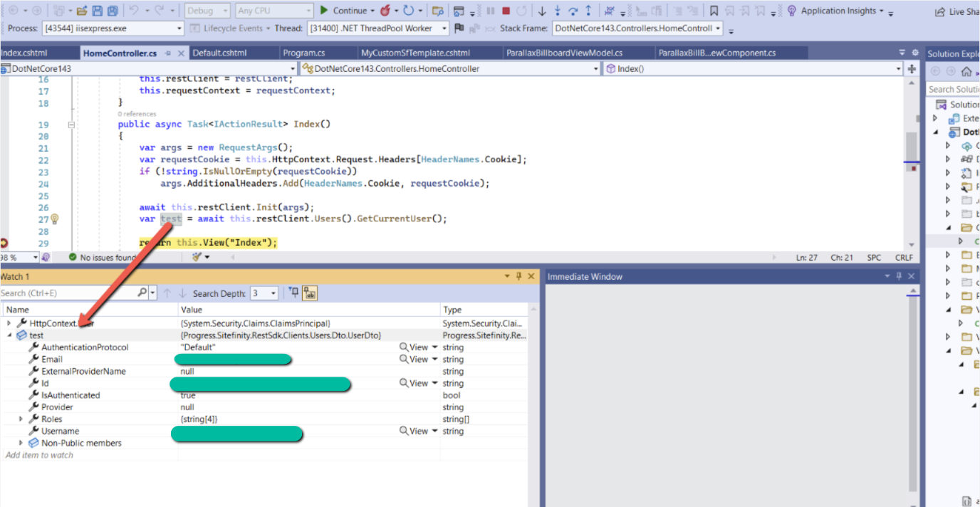
Task: Click the green Continue play arrow
Action: click(324, 11)
